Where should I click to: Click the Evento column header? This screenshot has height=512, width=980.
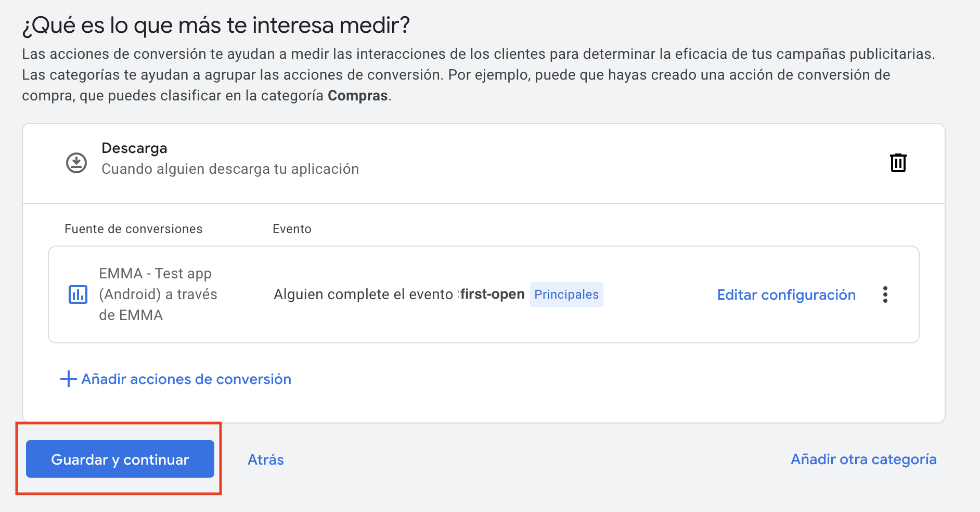292,229
